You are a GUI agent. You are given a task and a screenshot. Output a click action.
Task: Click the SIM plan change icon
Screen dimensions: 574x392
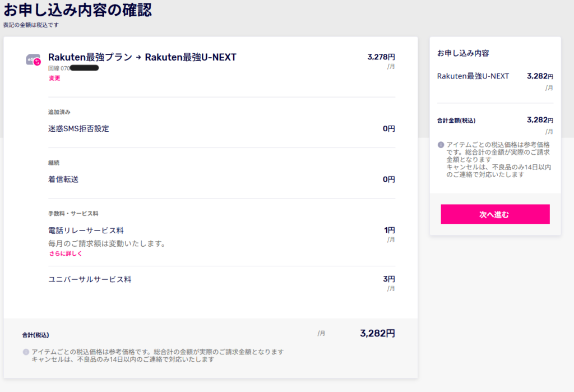point(34,59)
